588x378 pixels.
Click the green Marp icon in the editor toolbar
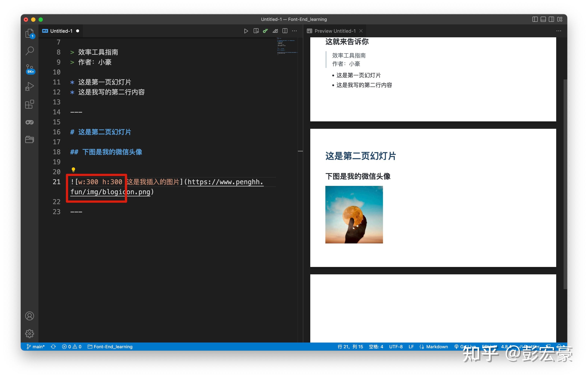[x=265, y=31]
